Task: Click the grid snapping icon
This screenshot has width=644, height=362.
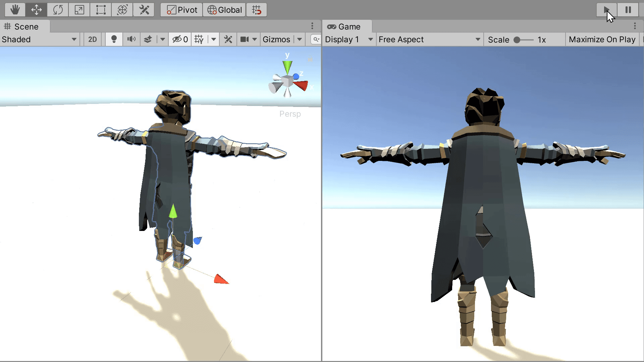Action: click(x=257, y=10)
